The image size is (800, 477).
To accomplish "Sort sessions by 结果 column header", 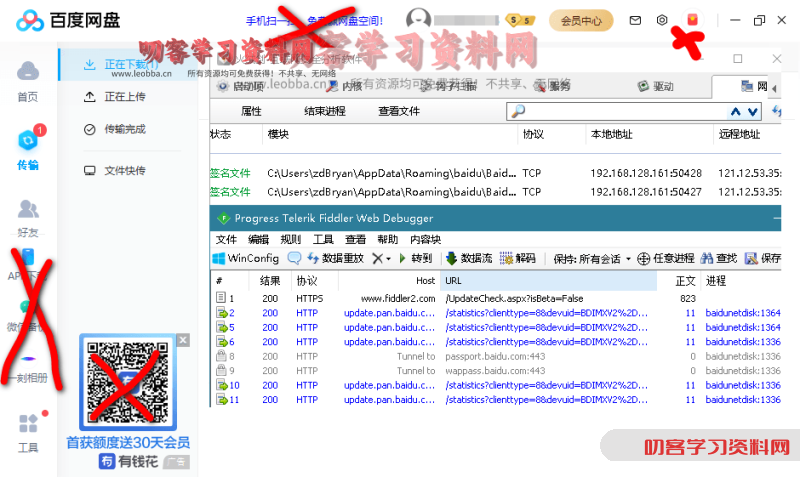I will click(x=270, y=281).
